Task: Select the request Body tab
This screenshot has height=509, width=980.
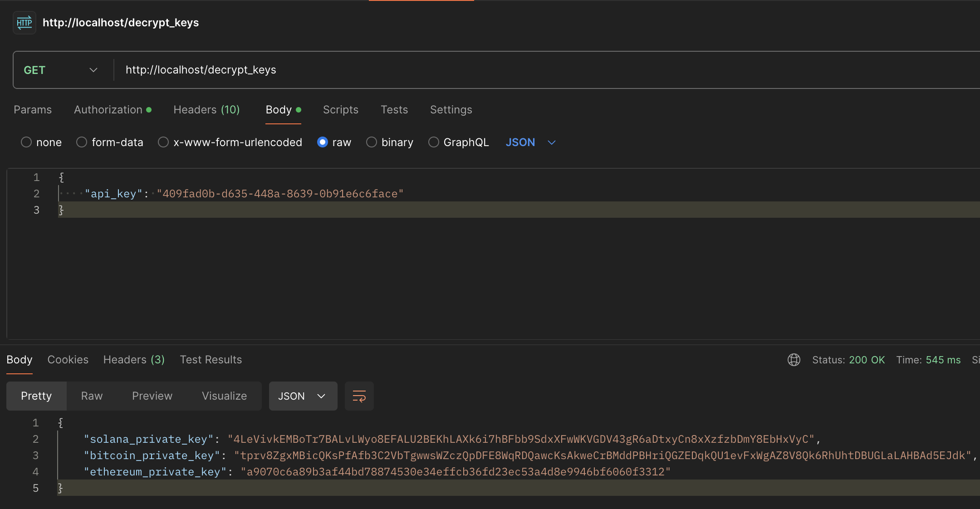Action: pyautogui.click(x=283, y=110)
